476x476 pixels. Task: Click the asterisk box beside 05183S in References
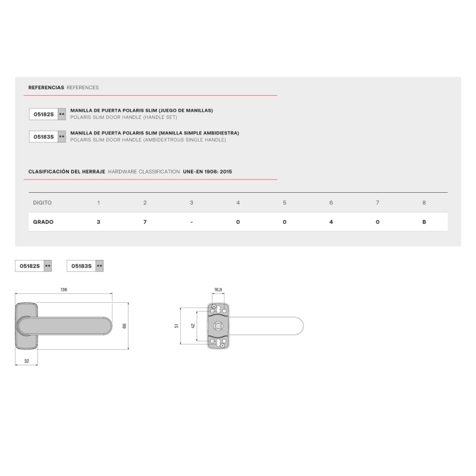61,137
